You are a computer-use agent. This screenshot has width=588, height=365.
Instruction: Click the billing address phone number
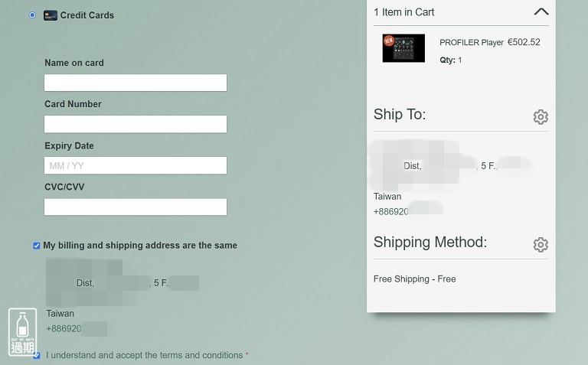click(x=64, y=329)
